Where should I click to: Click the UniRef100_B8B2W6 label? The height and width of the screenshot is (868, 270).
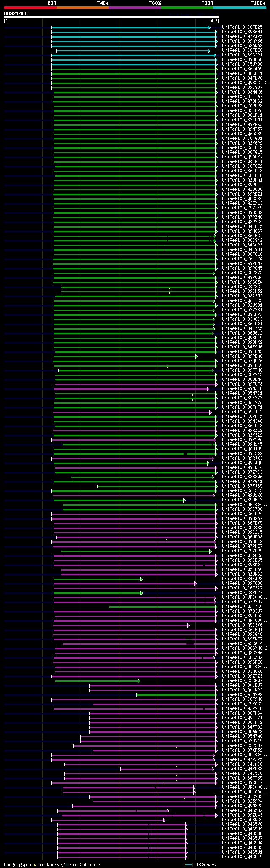[x=242, y=477]
